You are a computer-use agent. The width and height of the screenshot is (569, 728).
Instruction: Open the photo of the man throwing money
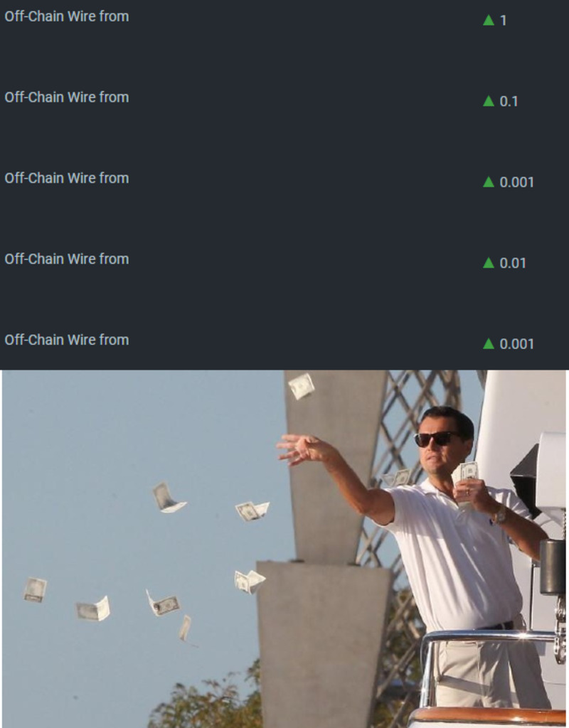284,549
